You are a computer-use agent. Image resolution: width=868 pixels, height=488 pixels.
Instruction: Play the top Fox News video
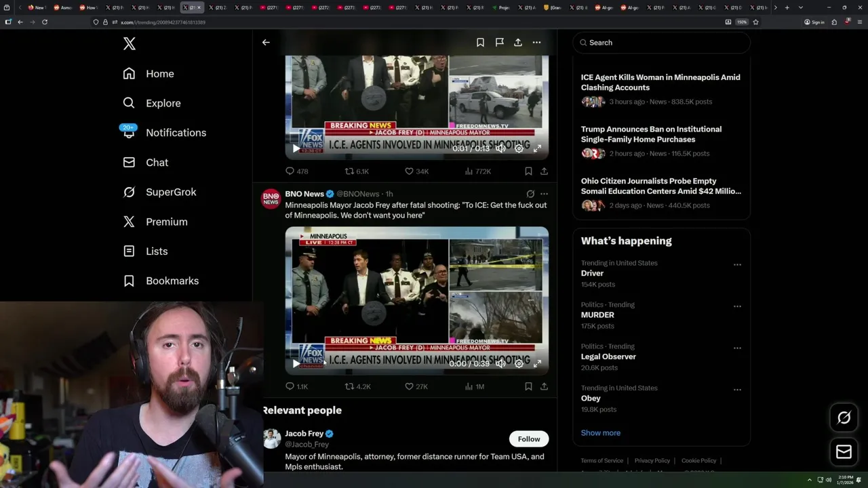pos(296,148)
